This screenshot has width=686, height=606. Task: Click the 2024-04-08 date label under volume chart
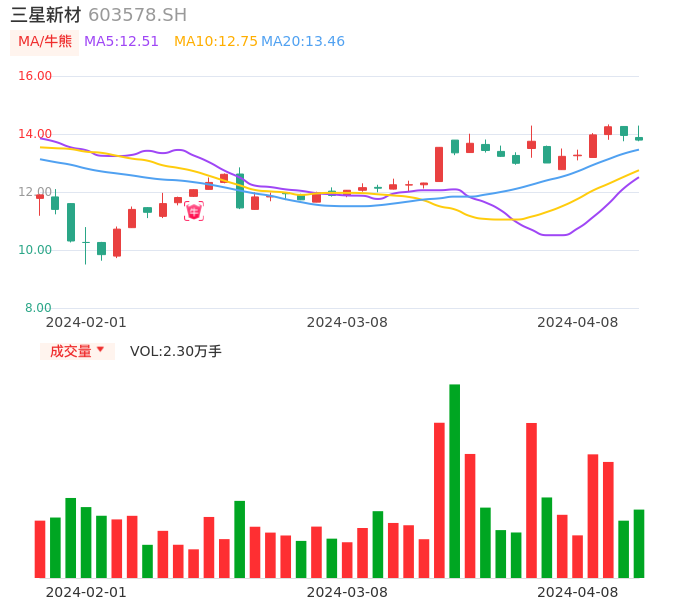coord(578,592)
